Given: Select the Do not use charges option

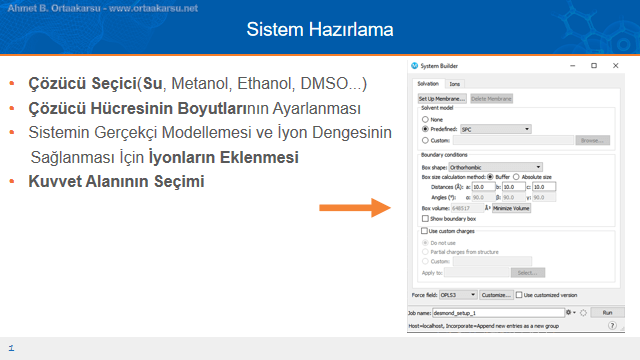Looking at the screenshot, I should [425, 243].
